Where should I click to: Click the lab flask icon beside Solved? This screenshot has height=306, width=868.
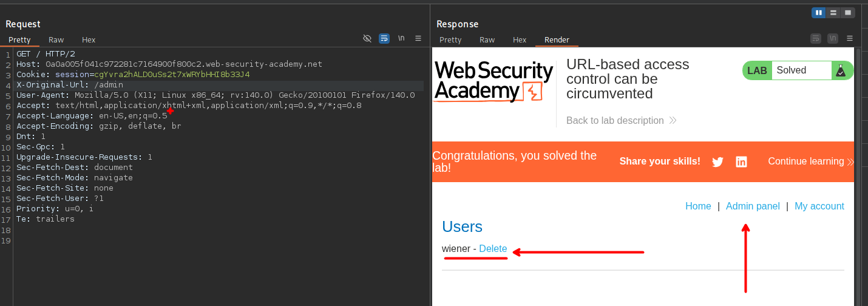[840, 70]
